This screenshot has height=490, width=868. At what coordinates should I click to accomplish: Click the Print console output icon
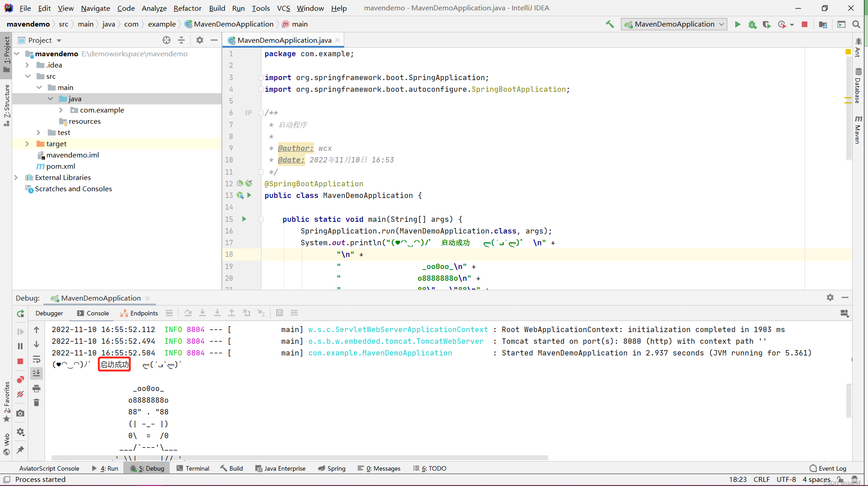[x=36, y=388]
